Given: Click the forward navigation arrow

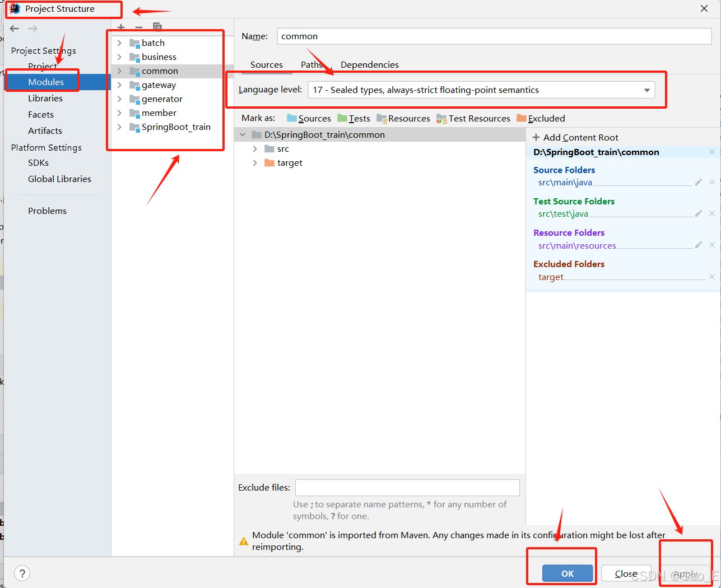Looking at the screenshot, I should click(33, 29).
